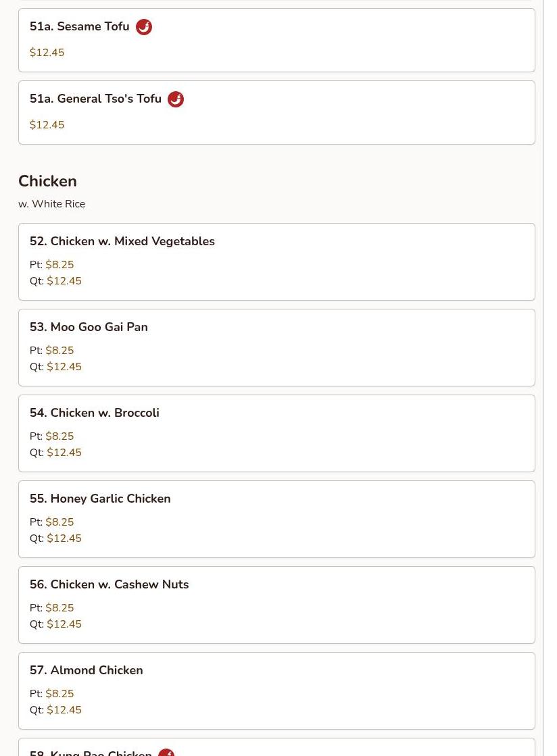The width and height of the screenshot is (557, 756).
Task: Select 57. Almond Chicken
Action: point(87,670)
